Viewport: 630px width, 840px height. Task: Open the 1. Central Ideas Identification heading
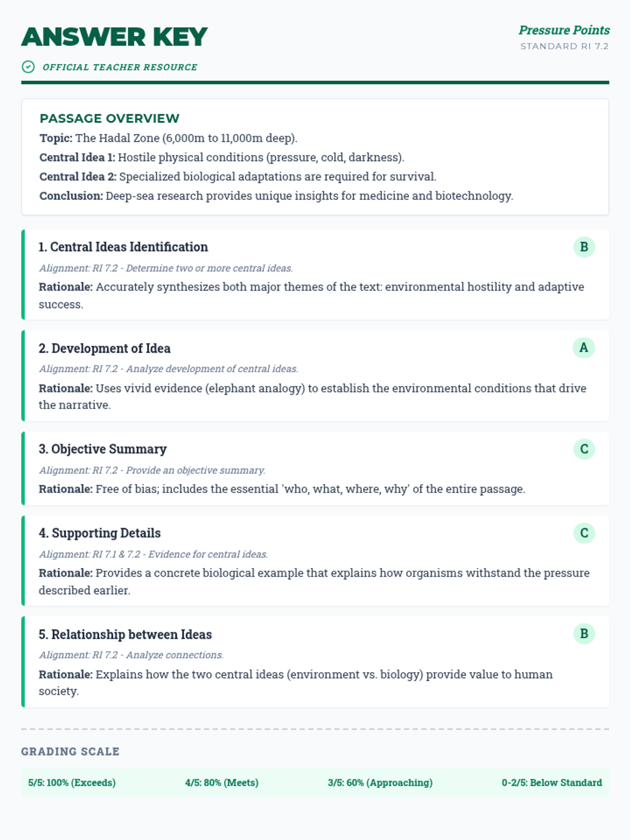[x=123, y=247]
